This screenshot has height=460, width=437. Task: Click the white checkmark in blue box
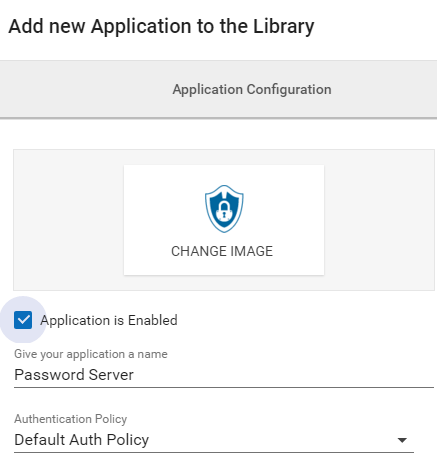point(23,320)
